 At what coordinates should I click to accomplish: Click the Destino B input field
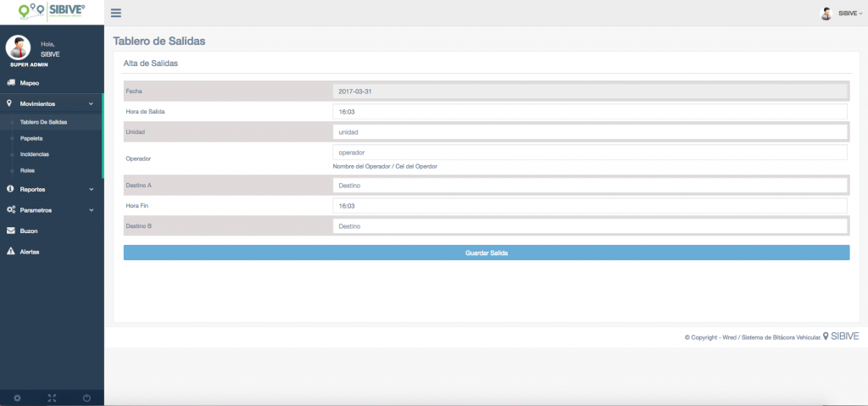click(x=590, y=226)
